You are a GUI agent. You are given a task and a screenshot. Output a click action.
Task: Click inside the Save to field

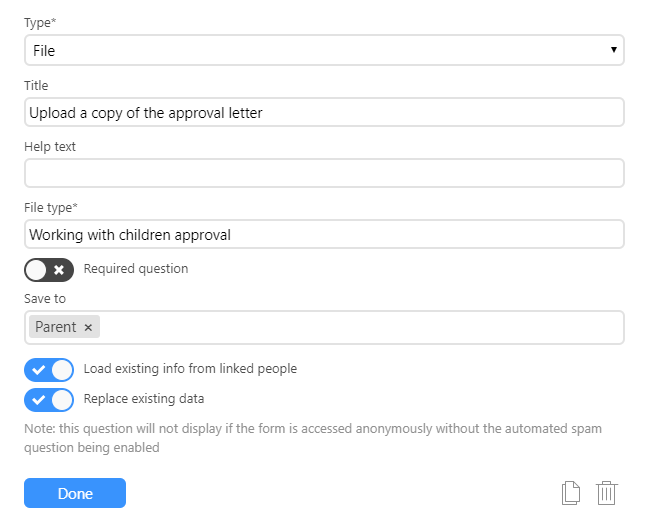coord(324,327)
